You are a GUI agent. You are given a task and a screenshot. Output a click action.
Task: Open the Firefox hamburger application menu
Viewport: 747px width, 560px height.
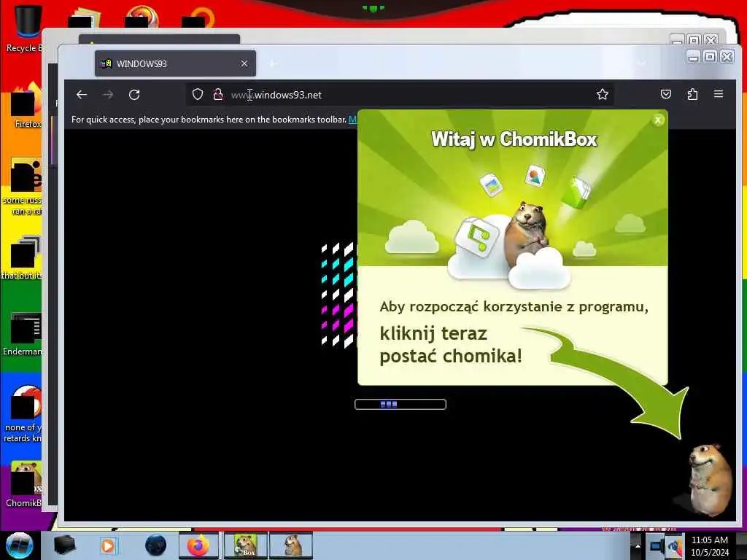(x=719, y=94)
